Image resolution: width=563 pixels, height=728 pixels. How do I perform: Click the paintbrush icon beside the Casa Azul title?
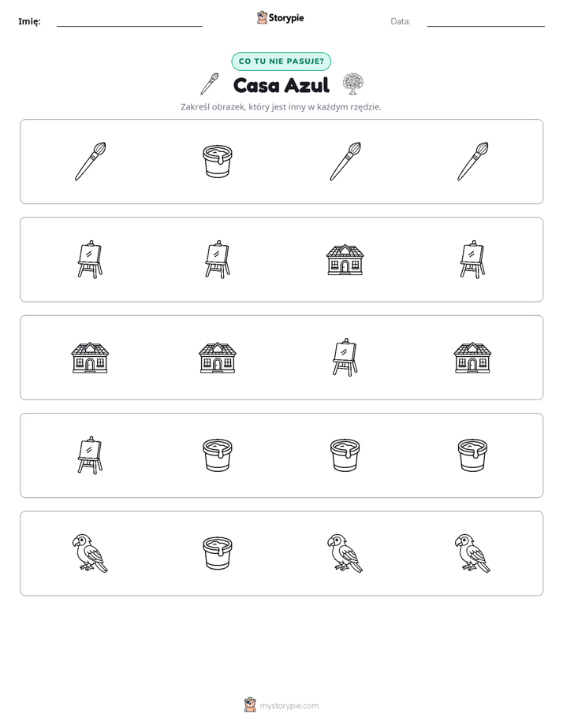coord(210,84)
